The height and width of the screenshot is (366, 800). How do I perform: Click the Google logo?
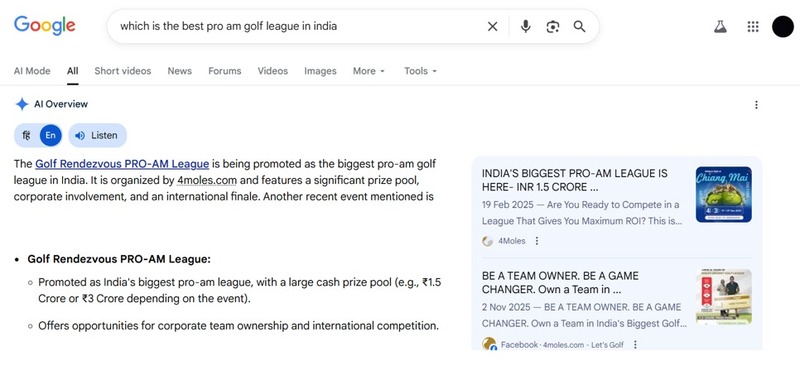pyautogui.click(x=44, y=26)
